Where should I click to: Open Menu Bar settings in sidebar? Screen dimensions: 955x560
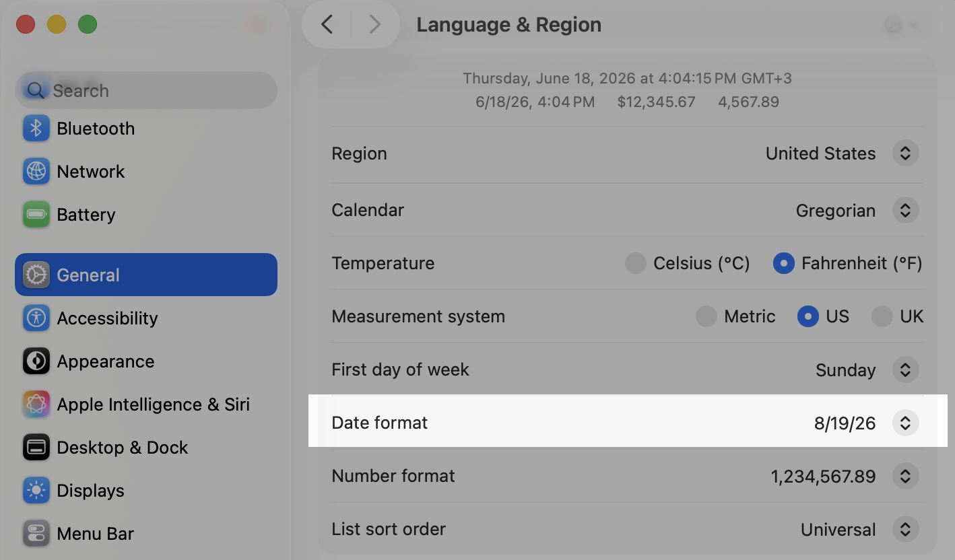pyautogui.click(x=146, y=534)
